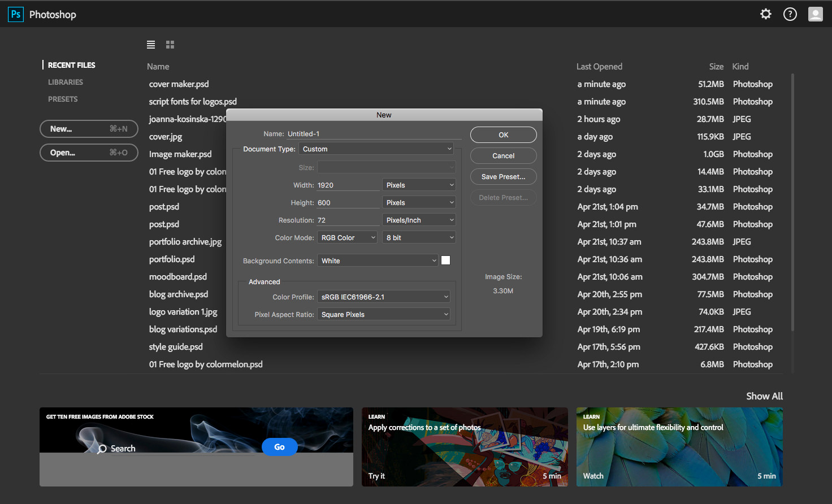The height and width of the screenshot is (504, 832).
Task: Open the file Image maker.psd
Action: (180, 154)
